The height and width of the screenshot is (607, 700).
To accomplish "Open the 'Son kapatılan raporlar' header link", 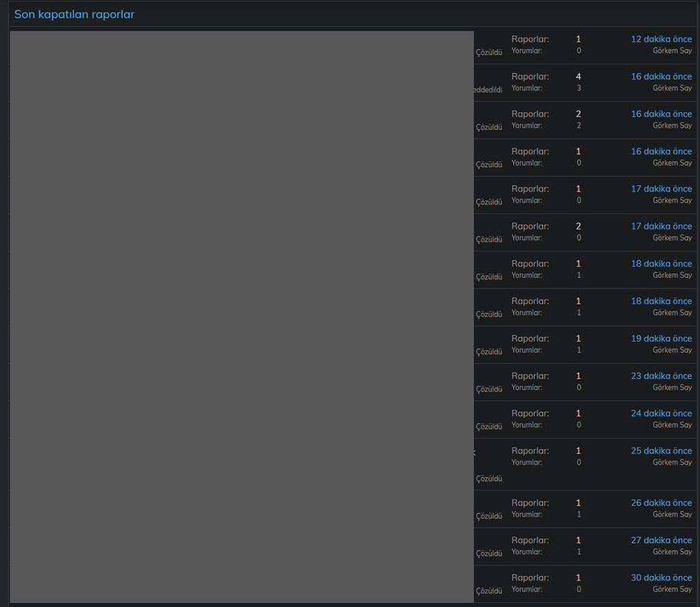I will pos(74,14).
